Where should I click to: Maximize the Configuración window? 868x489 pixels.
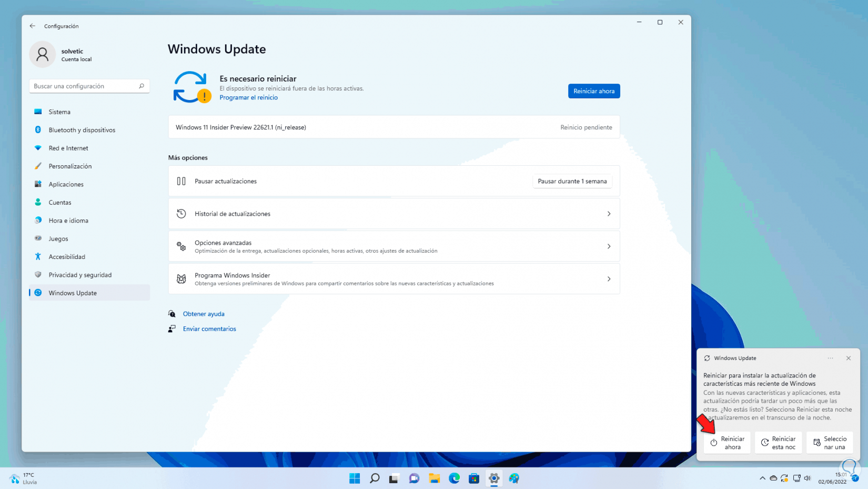660,22
